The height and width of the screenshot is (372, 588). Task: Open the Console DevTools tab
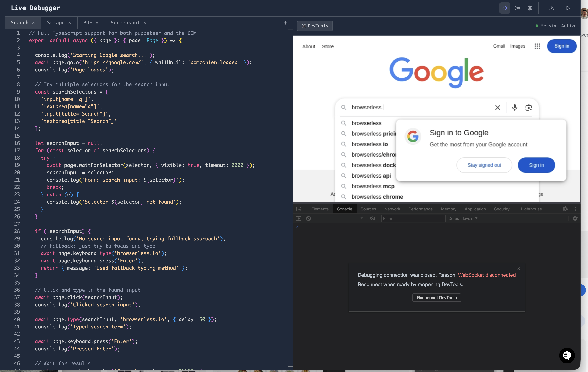pyautogui.click(x=344, y=209)
